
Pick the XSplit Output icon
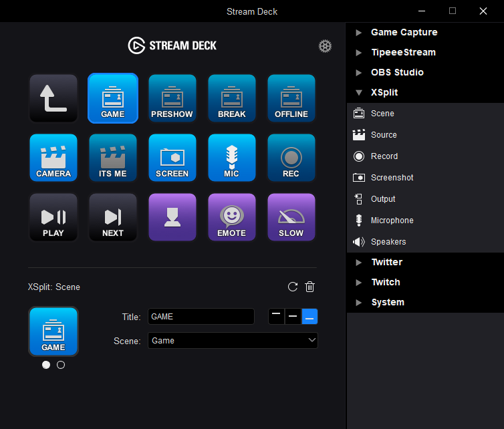[x=359, y=199]
